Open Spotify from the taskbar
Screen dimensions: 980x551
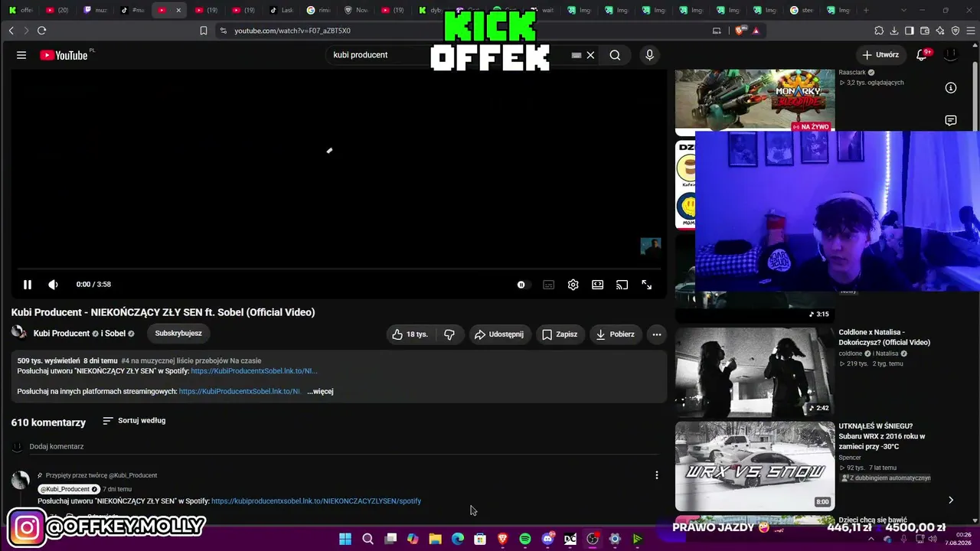(525, 539)
